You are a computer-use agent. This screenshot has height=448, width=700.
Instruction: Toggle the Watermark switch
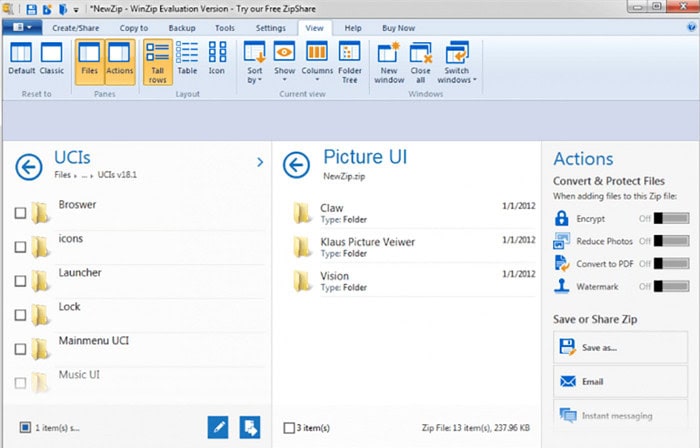(x=671, y=286)
